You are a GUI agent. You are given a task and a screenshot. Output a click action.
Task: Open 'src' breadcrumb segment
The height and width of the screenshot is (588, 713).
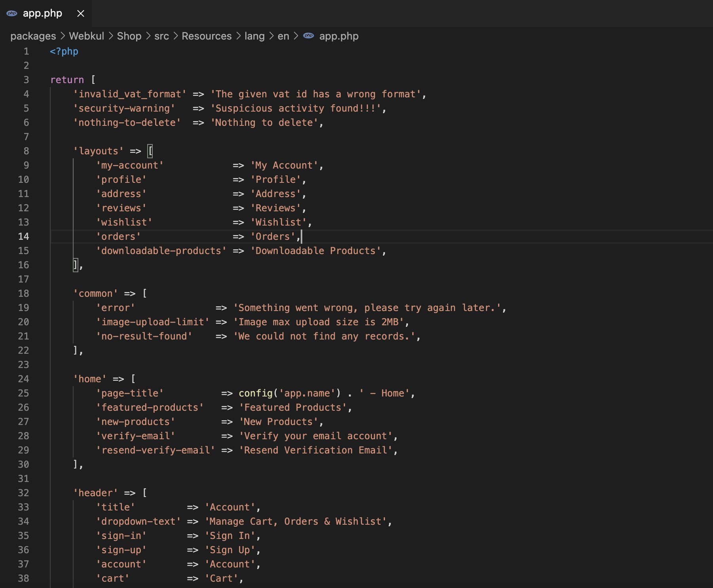click(x=161, y=36)
